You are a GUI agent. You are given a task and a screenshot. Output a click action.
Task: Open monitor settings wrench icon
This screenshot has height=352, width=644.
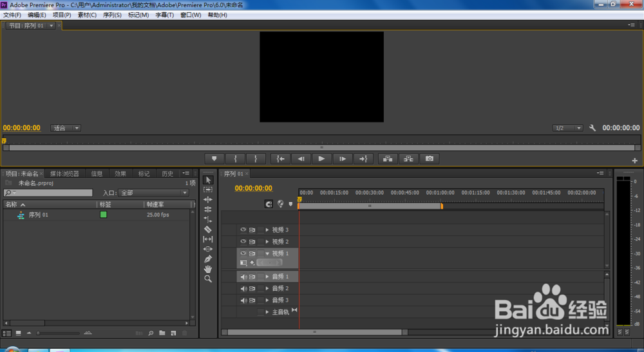coord(592,128)
